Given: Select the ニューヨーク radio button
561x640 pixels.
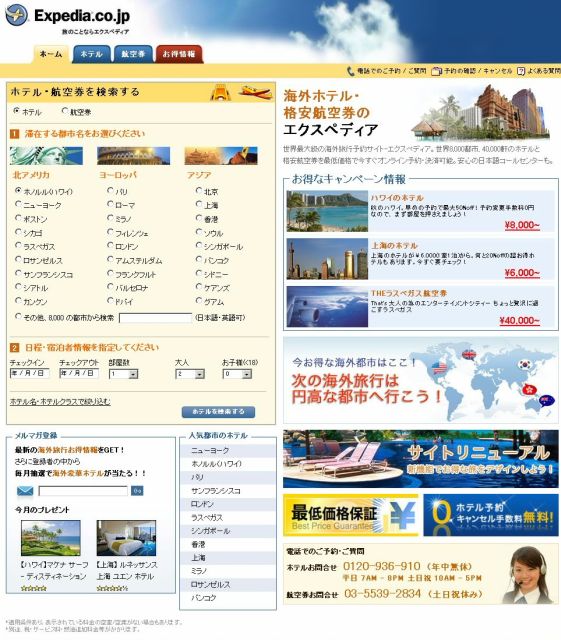Looking at the screenshot, I should click(18, 204).
